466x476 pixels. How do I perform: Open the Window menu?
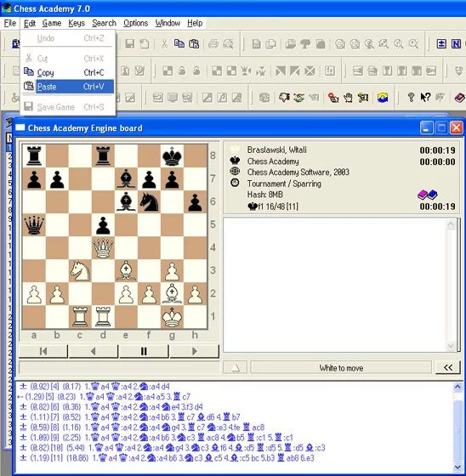click(168, 23)
